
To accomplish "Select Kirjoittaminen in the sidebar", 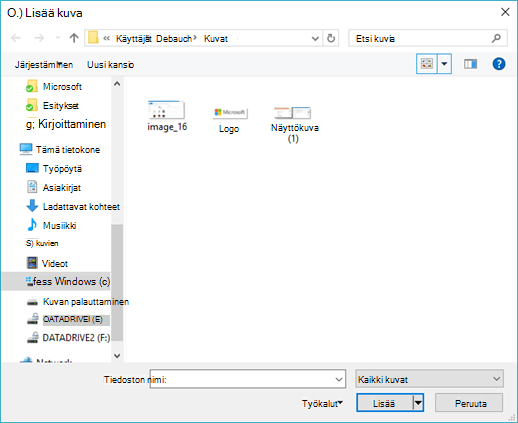I will point(66,124).
